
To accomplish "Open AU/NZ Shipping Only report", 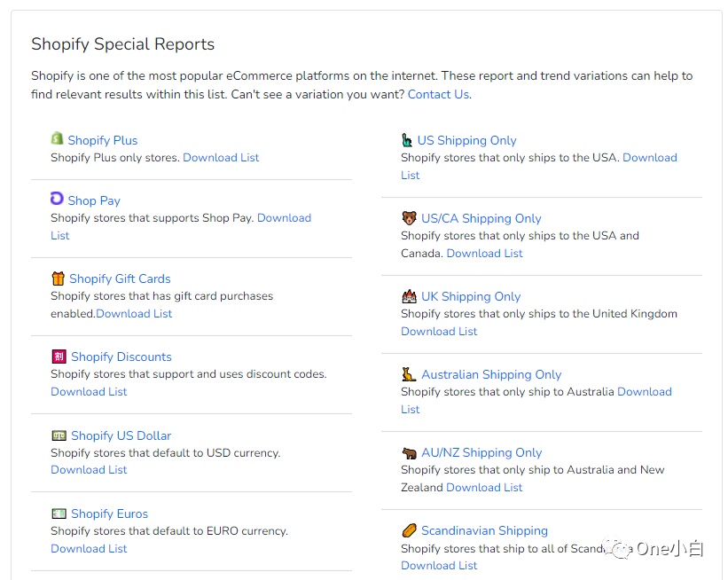I will coord(481,452).
